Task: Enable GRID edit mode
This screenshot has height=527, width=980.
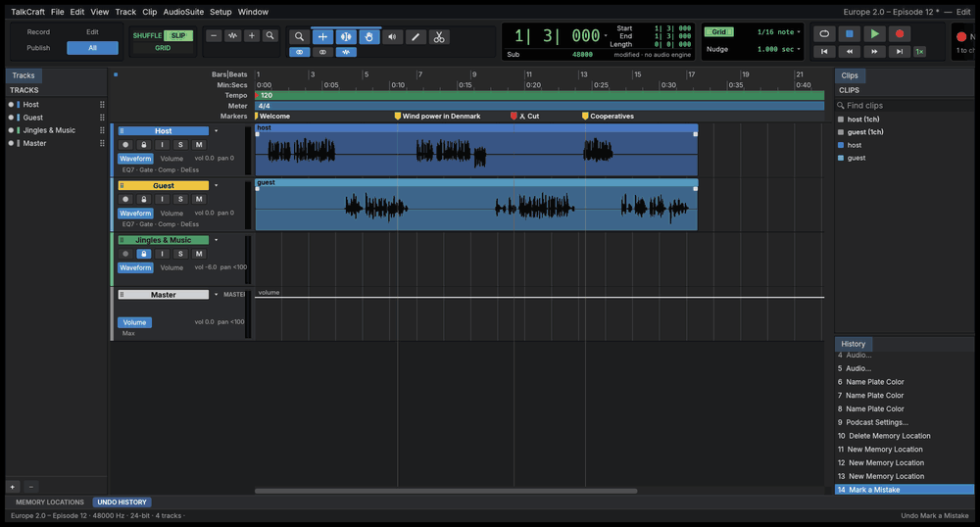Action: [163, 47]
